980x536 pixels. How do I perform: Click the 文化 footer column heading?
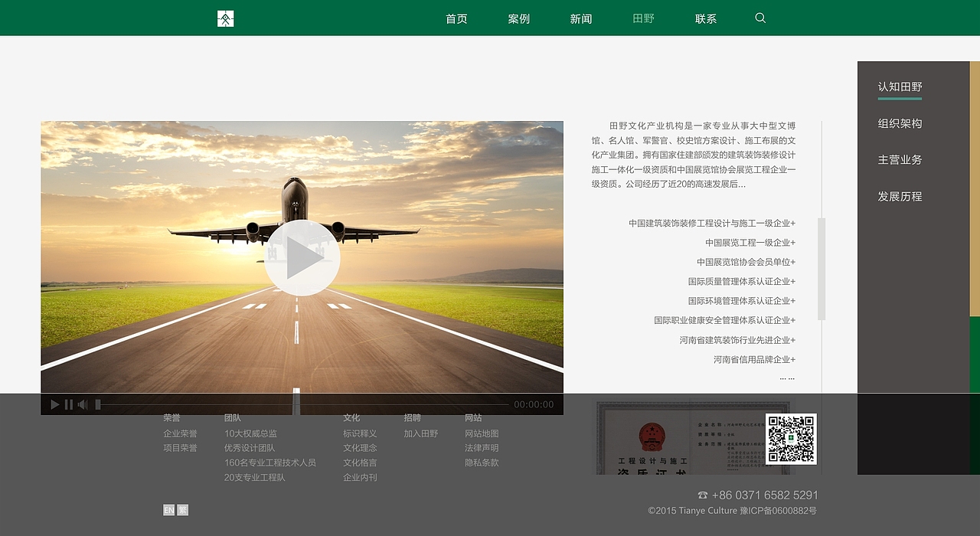[351, 417]
